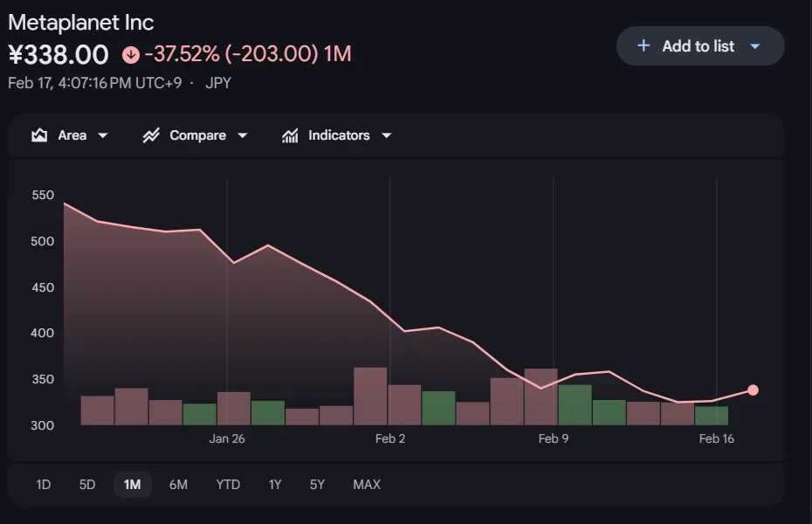Open the Area chart type dropdown arrow
Image resolution: width=812 pixels, height=524 pixels.
coord(103,135)
